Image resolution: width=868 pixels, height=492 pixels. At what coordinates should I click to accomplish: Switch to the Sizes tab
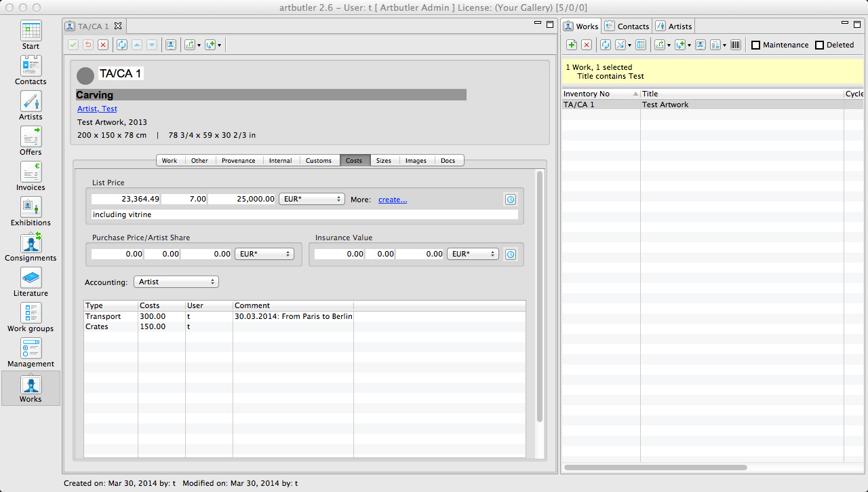(x=384, y=161)
